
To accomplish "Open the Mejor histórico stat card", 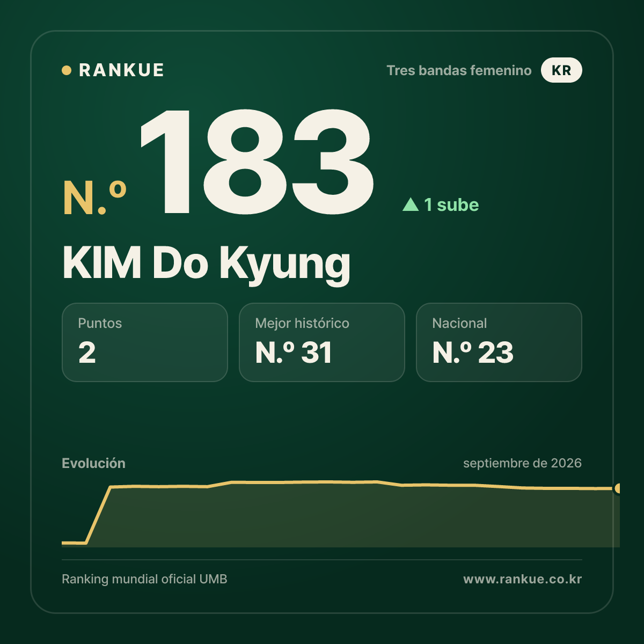I will tap(322, 342).
